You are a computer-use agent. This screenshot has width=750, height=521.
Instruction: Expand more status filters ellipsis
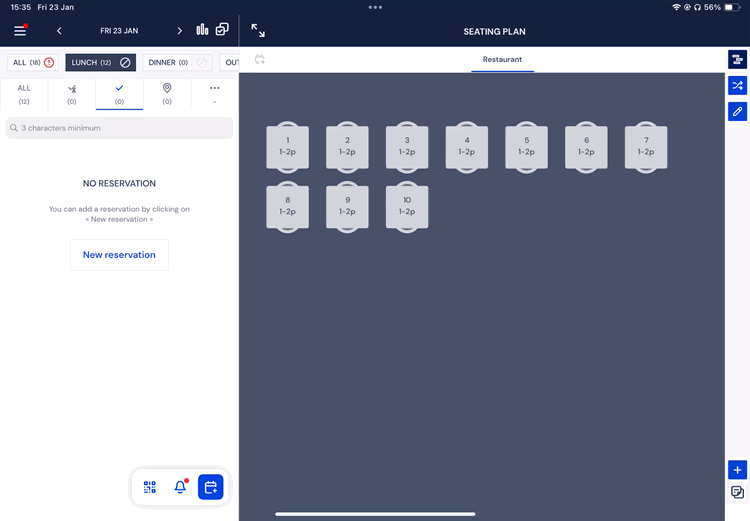click(214, 93)
